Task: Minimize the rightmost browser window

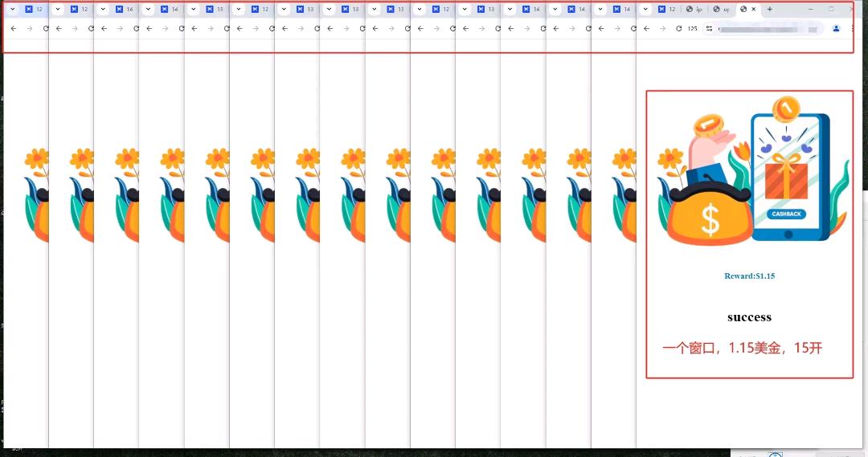Action: (x=809, y=9)
